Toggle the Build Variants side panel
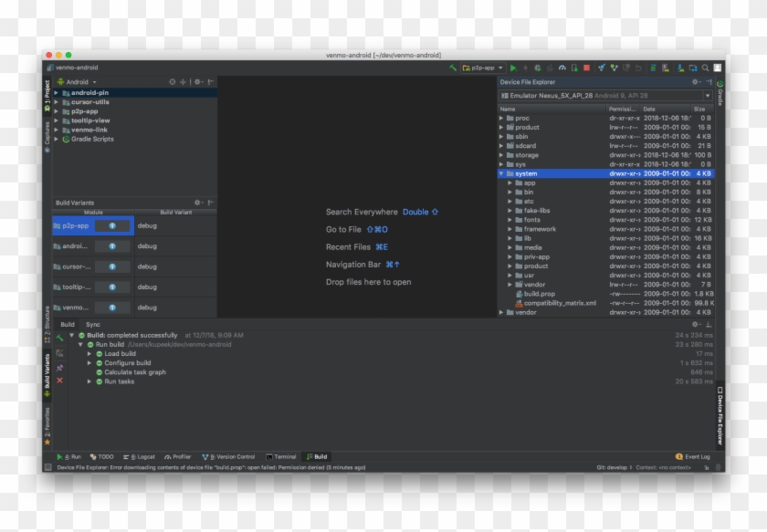767x532 pixels. 47,374
